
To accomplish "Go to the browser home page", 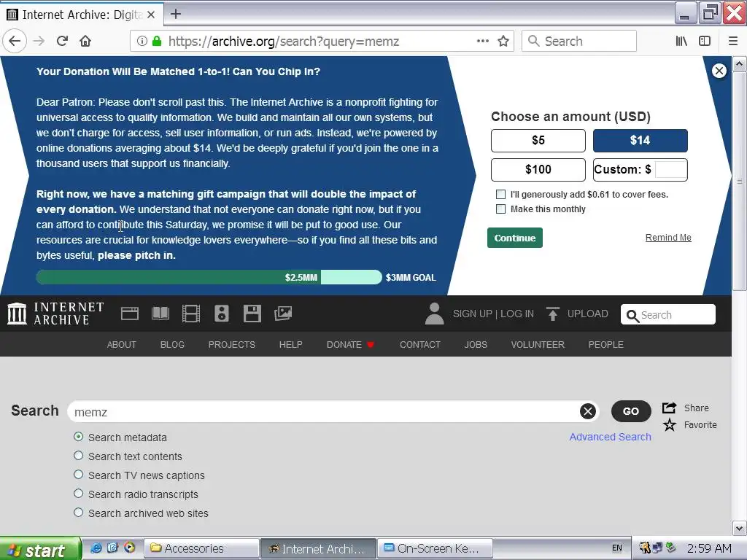I will click(x=85, y=41).
